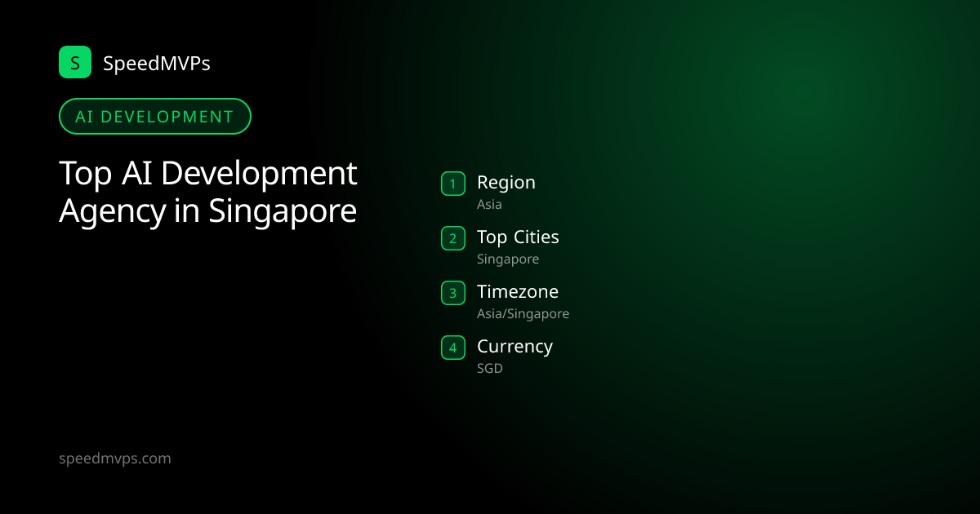This screenshot has height=514, width=980.
Task: Select the Timezone label
Action: [518, 292]
